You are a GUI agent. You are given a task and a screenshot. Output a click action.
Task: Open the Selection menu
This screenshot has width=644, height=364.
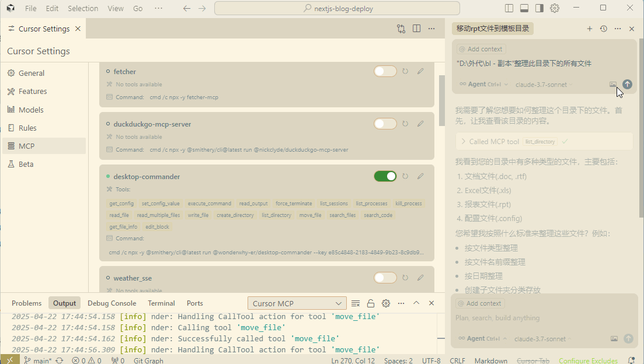pyautogui.click(x=83, y=8)
